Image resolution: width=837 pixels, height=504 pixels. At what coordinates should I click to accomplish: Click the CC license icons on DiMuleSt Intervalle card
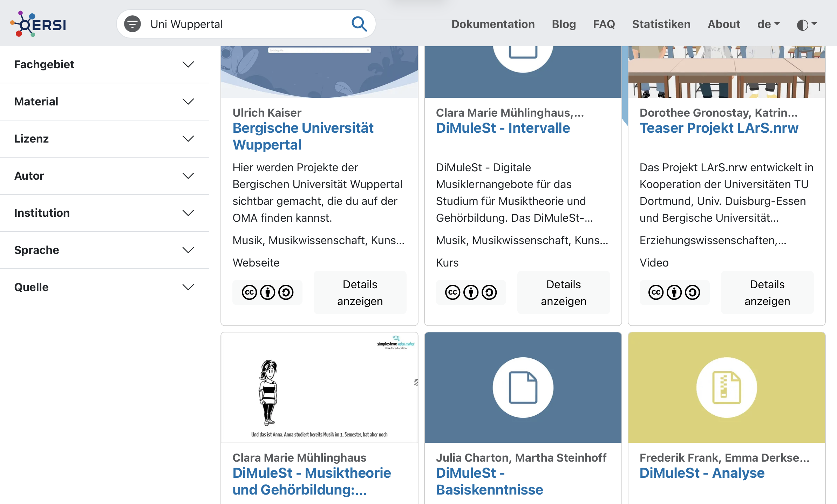coord(471,292)
